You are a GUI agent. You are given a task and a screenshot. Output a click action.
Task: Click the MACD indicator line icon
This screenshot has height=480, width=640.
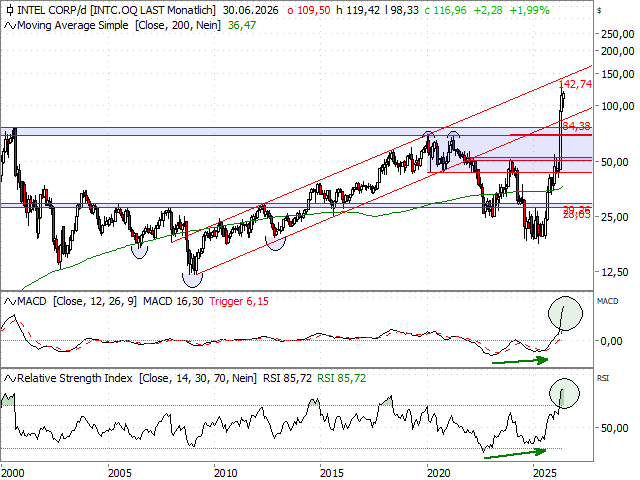tap(10, 302)
